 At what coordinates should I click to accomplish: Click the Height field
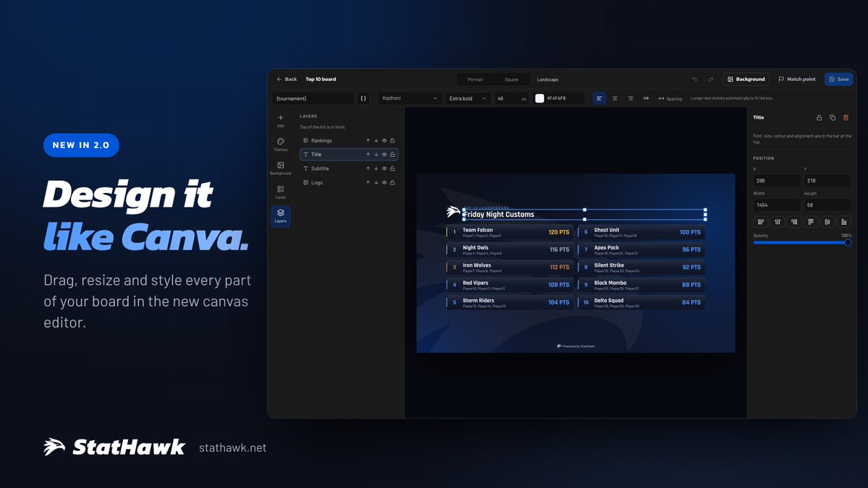click(x=827, y=206)
